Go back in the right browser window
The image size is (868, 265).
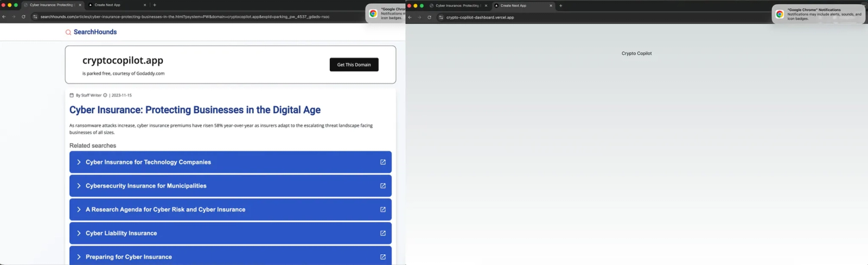pos(410,17)
